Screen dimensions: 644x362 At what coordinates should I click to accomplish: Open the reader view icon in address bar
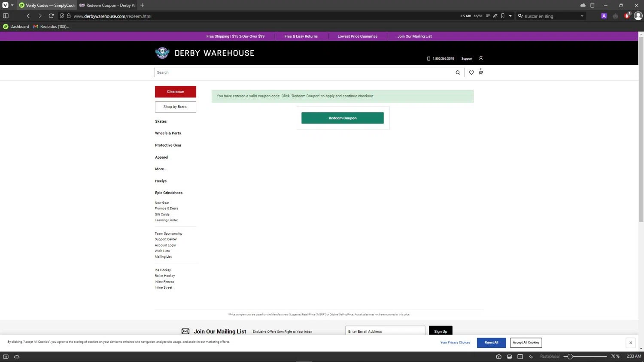tap(488, 16)
